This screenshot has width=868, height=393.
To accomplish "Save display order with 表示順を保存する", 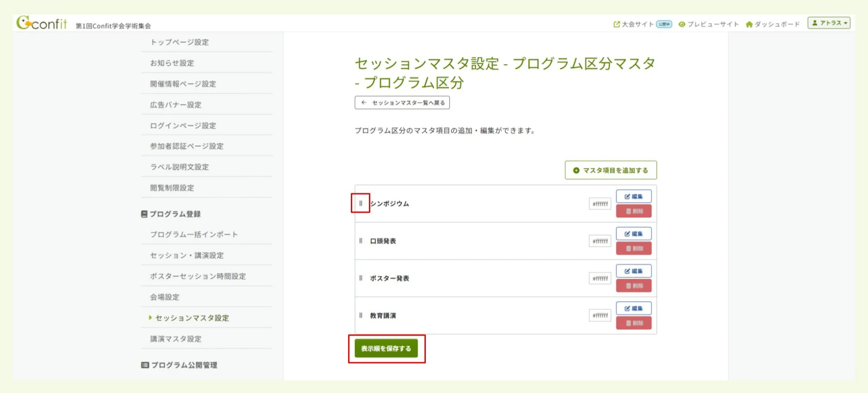I will [x=386, y=348].
